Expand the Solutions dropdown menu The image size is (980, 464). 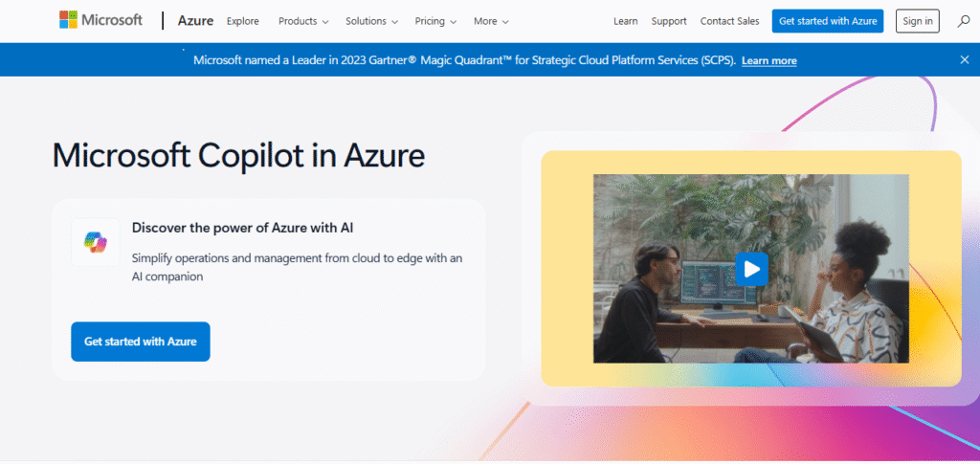point(371,21)
